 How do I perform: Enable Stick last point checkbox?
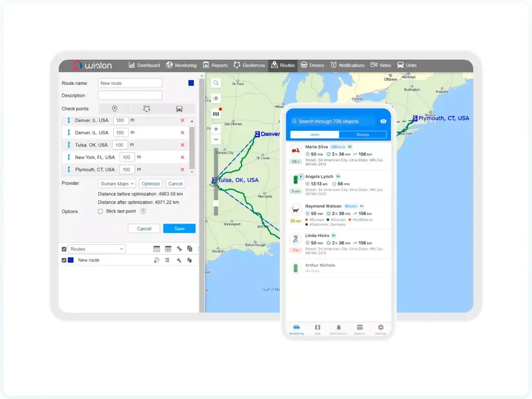click(x=100, y=211)
